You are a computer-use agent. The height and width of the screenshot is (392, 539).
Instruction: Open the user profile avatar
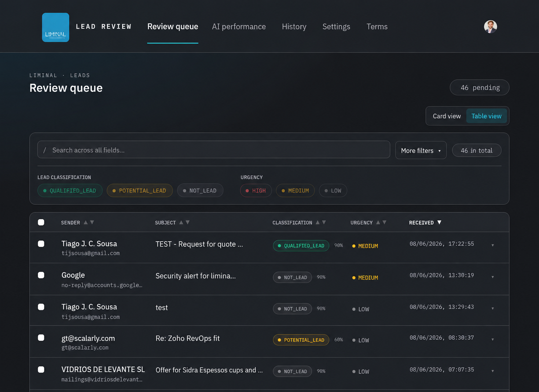490,27
